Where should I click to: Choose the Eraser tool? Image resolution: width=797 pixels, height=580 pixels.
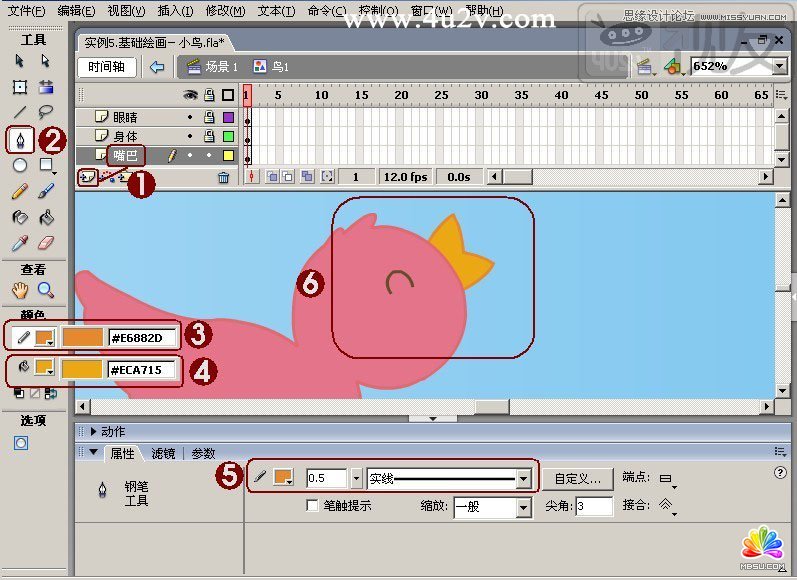point(46,243)
